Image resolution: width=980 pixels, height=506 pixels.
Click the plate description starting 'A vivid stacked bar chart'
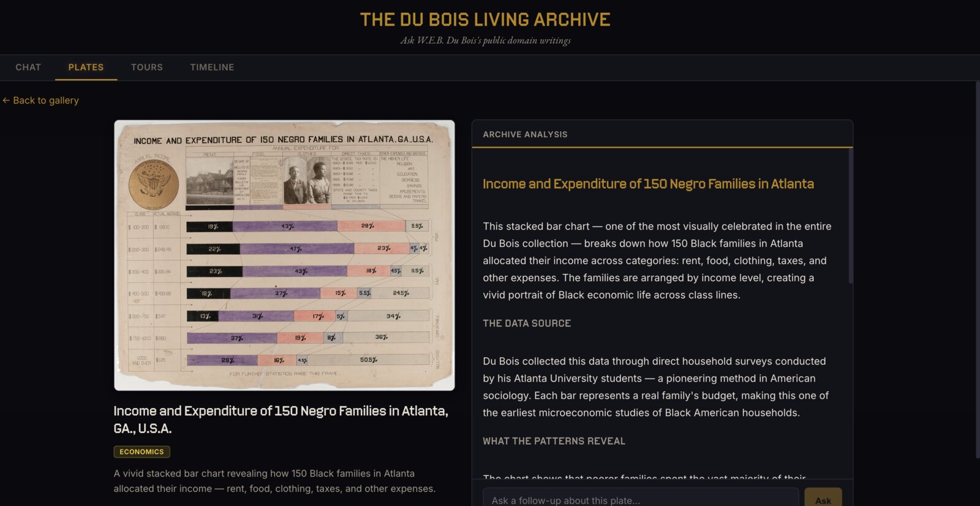(275, 481)
